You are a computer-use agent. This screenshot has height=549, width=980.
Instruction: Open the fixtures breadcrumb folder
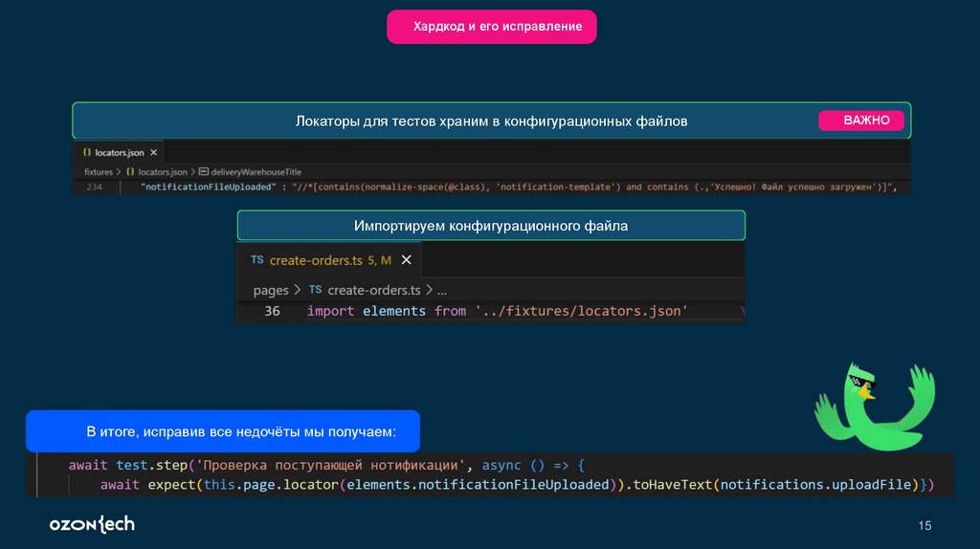98,171
